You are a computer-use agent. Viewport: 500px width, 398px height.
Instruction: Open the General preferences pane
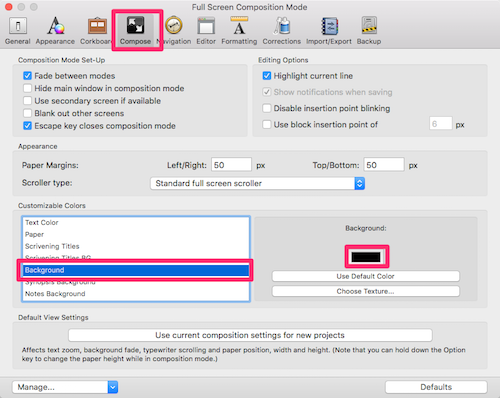tap(18, 31)
